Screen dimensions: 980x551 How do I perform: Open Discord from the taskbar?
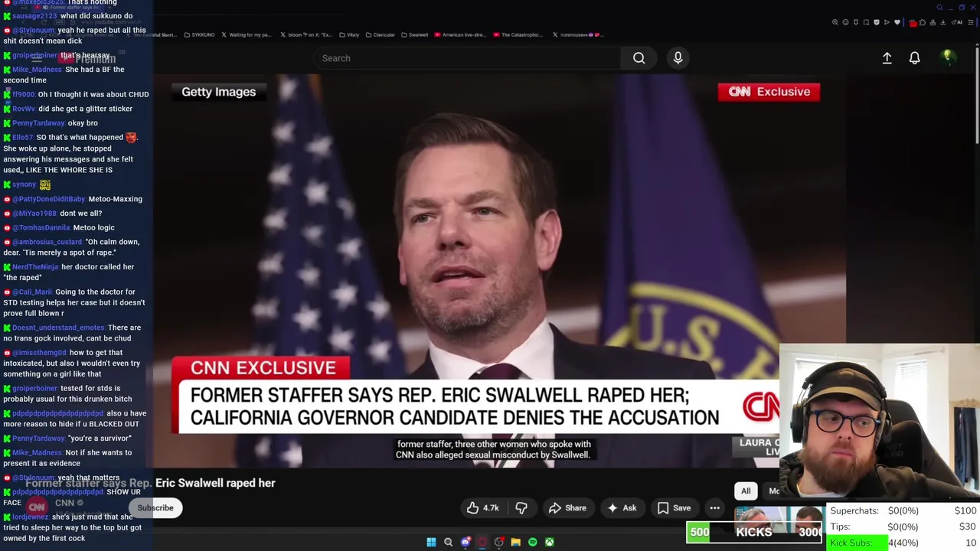pos(465,542)
